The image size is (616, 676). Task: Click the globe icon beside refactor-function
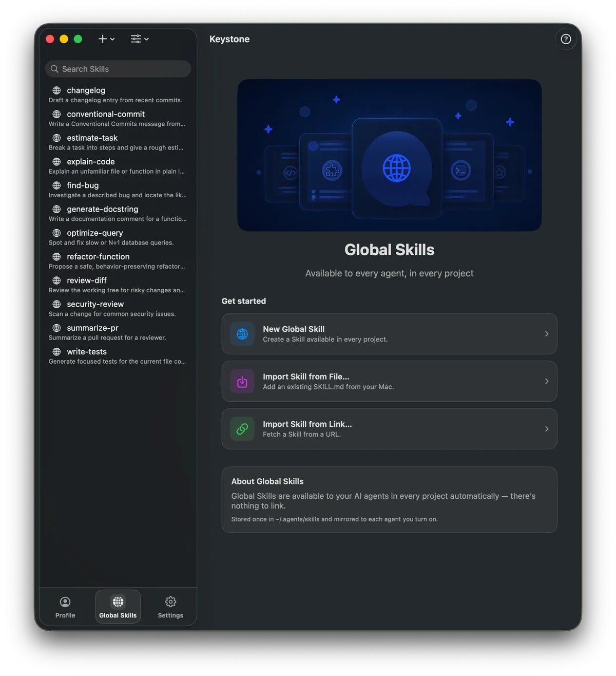click(x=56, y=256)
